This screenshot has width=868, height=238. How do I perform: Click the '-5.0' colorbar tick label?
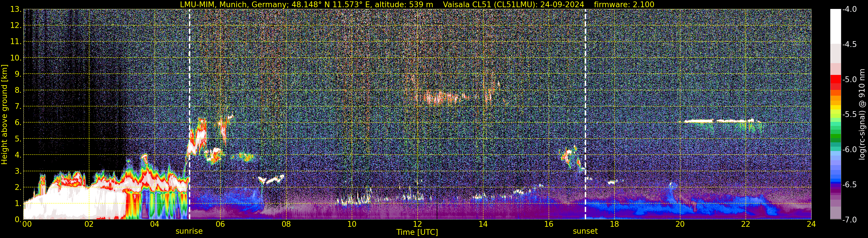(850, 80)
